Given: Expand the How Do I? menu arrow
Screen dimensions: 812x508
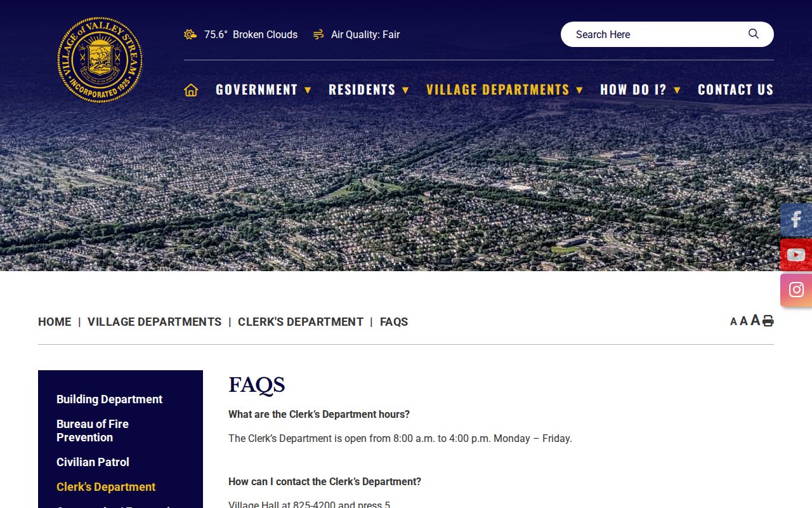Looking at the screenshot, I should 677,90.
